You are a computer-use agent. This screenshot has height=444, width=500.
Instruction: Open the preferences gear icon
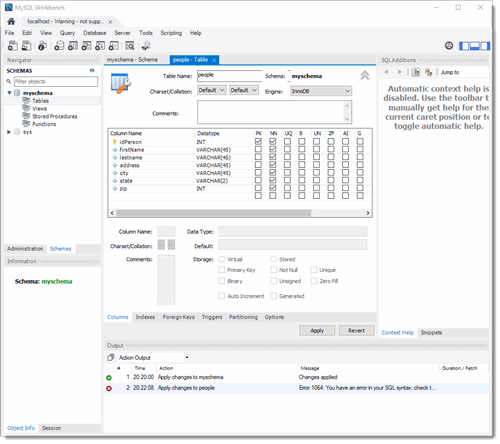(x=449, y=46)
